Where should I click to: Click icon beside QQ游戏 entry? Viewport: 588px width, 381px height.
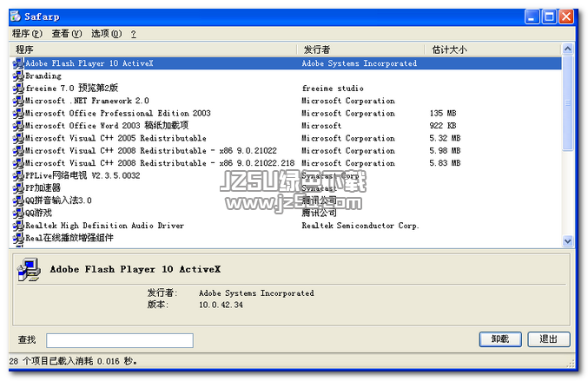pos(18,213)
